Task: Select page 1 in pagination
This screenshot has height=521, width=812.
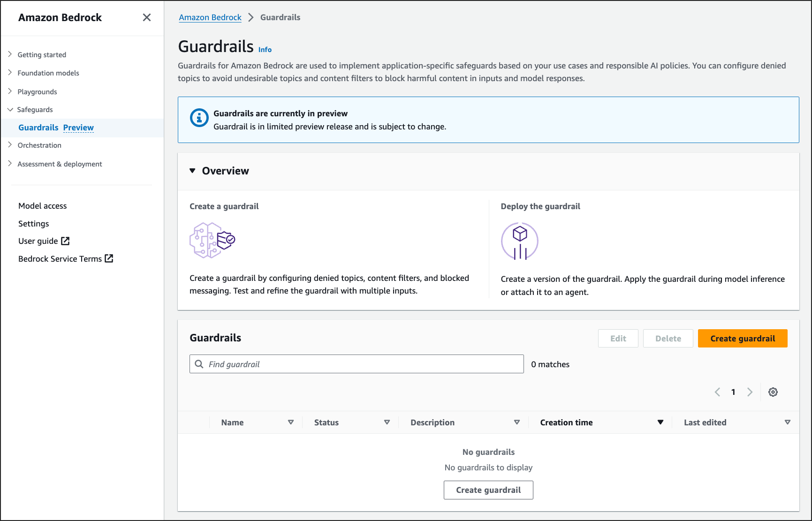Action: [x=733, y=392]
